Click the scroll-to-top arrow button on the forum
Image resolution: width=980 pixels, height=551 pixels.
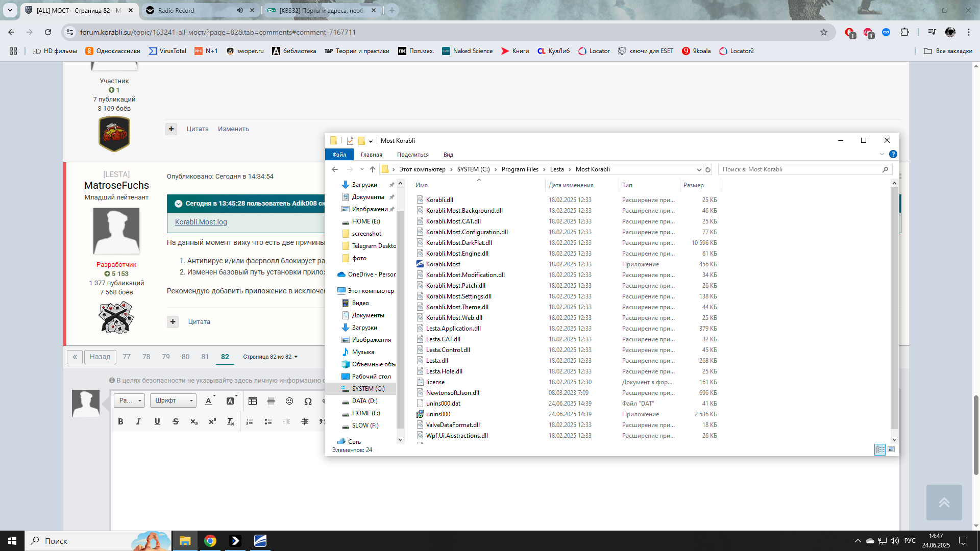coord(944,503)
